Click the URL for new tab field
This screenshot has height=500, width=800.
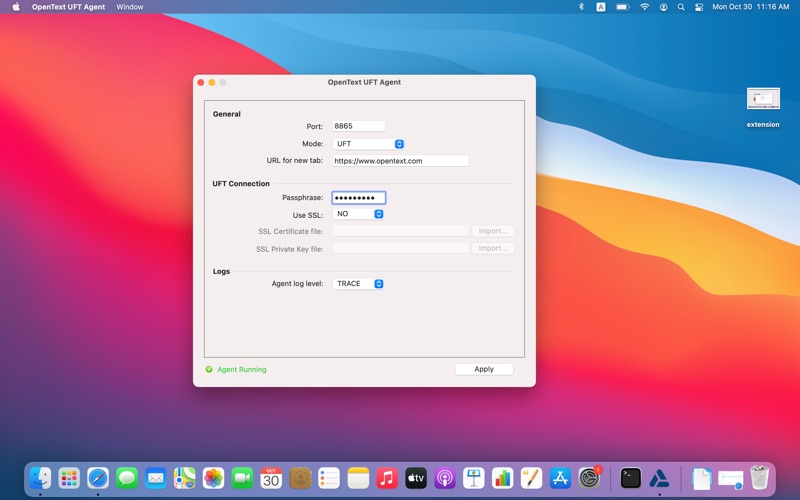pyautogui.click(x=400, y=161)
